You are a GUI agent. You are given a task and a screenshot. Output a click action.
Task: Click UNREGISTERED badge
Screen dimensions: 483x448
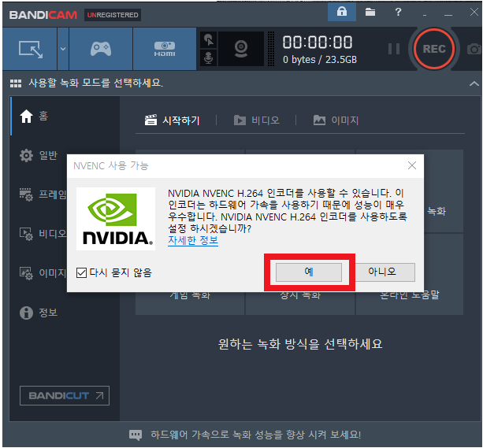113,15
